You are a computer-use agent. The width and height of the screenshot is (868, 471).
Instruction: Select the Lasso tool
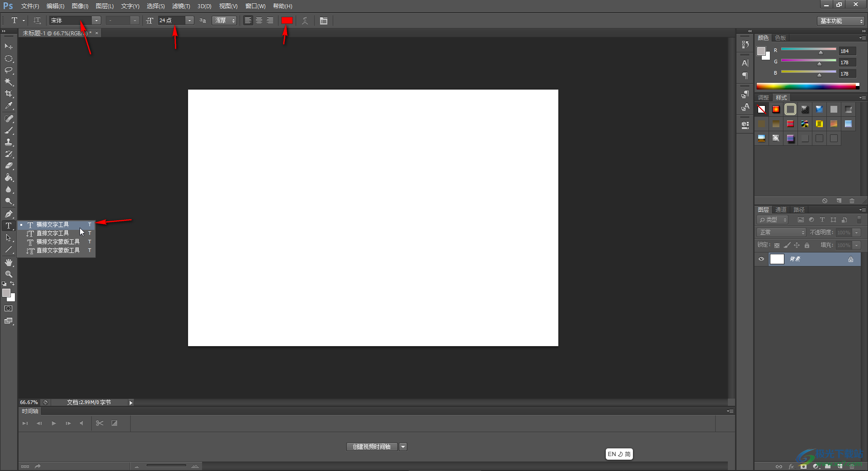[x=9, y=70]
